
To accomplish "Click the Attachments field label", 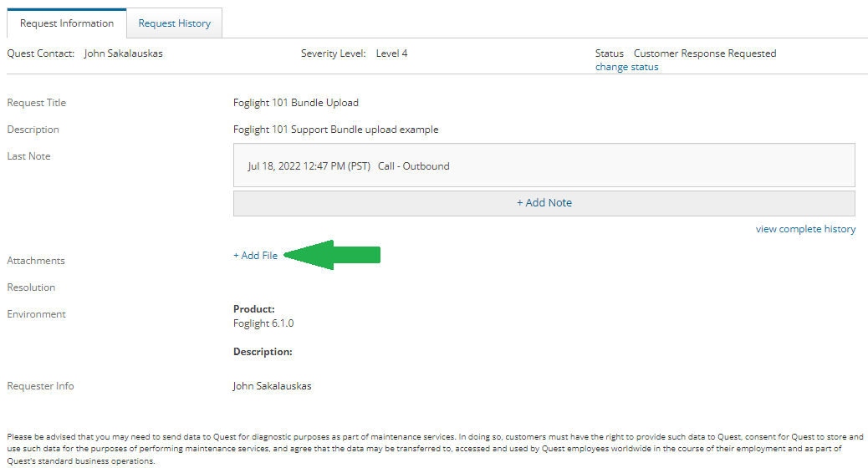I will click(36, 261).
